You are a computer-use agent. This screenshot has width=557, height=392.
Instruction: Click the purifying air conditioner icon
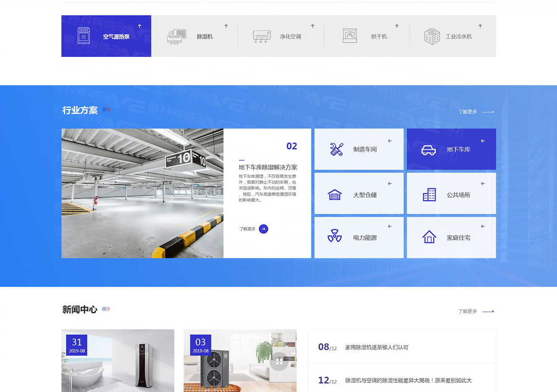[x=262, y=37]
